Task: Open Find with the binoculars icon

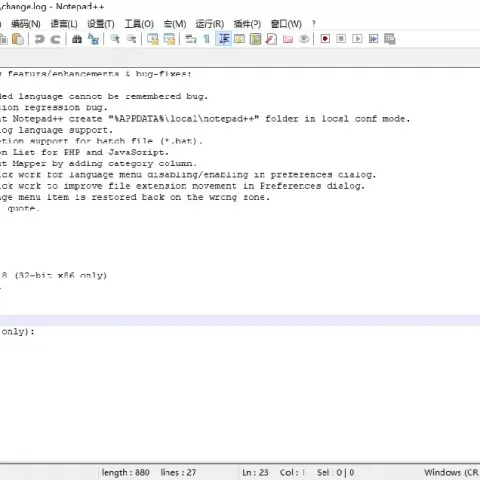Action: 77,39
